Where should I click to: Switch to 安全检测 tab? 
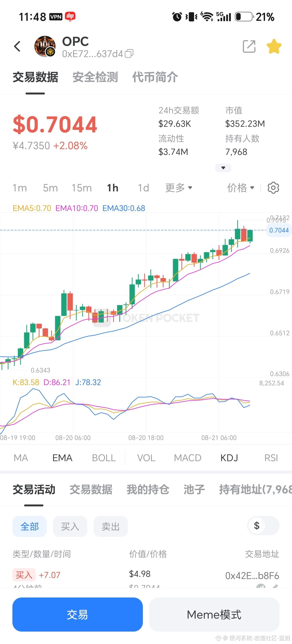(x=95, y=77)
